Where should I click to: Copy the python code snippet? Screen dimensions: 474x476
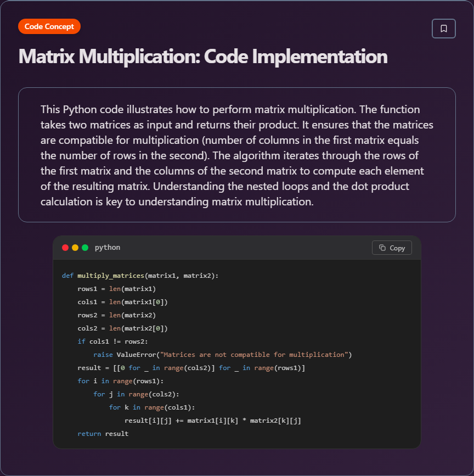392,248
